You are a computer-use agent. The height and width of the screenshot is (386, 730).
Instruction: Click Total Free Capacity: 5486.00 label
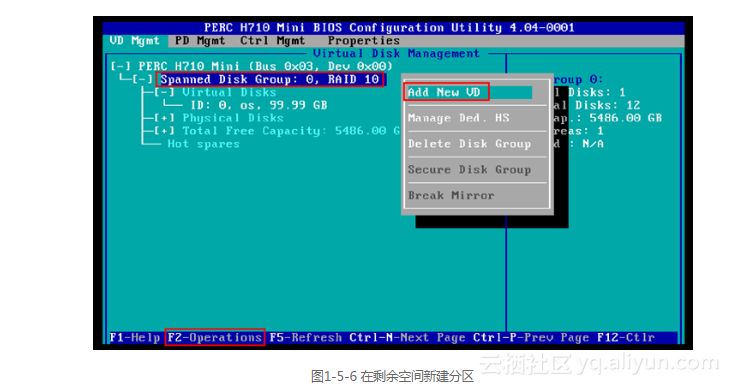click(x=291, y=131)
